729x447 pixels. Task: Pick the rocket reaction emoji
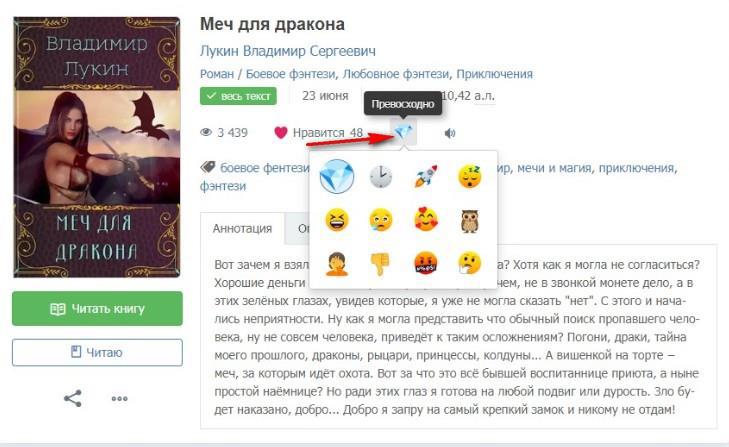tap(425, 177)
